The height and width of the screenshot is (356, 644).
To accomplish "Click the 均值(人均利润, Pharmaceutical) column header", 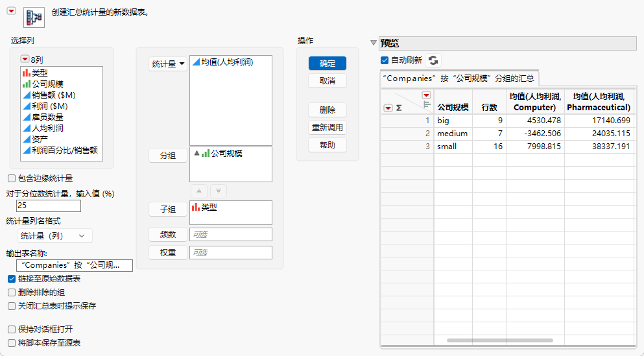I will tap(599, 102).
